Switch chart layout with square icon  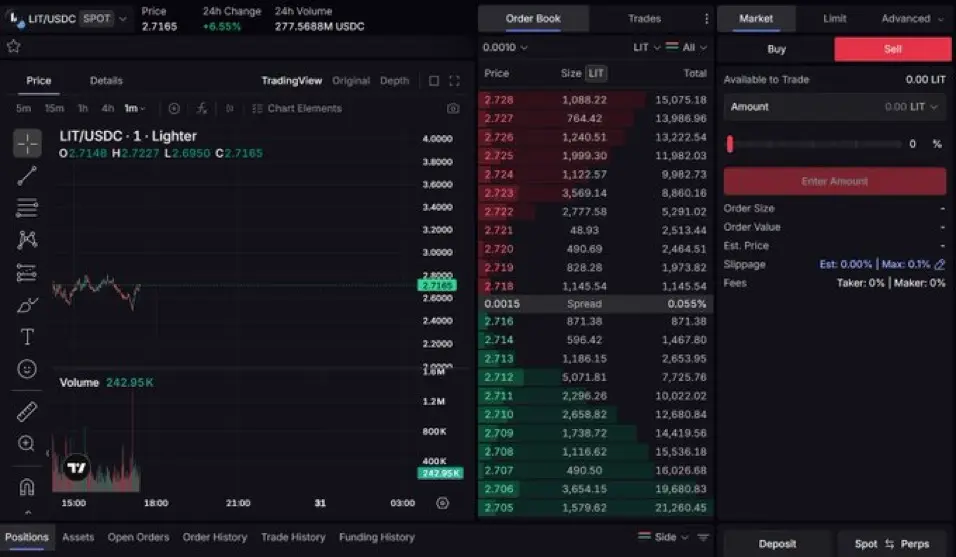pyautogui.click(x=434, y=80)
